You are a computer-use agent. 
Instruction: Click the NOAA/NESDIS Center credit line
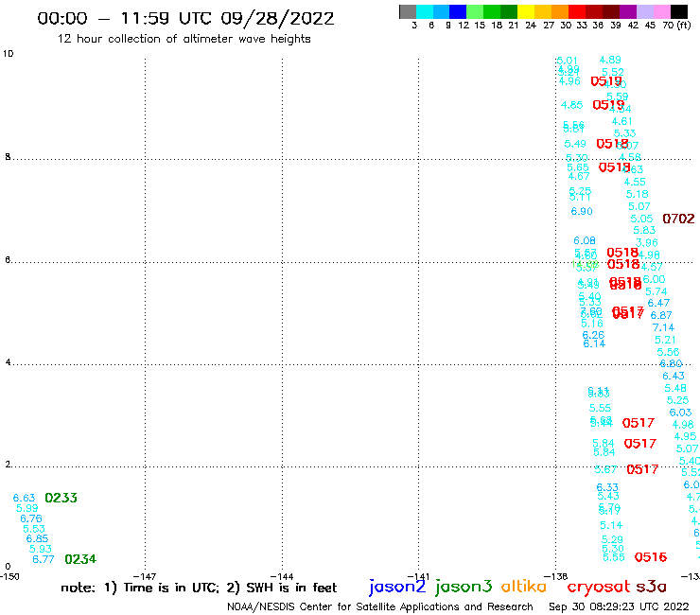(x=380, y=606)
